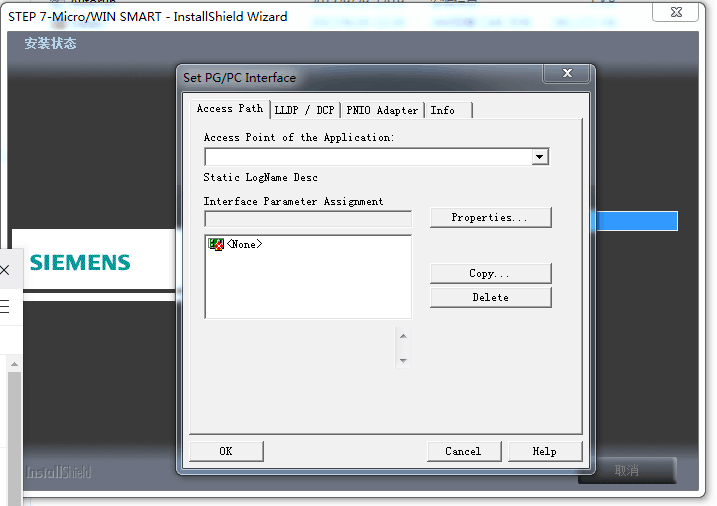Click the up arrow of the small spinner
Viewport: 717px width, 506px height.
coord(403,336)
